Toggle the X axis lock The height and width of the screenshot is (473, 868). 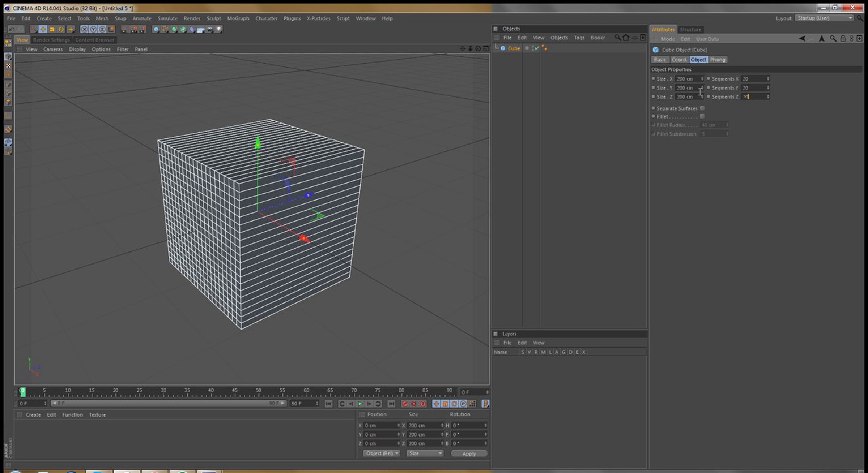pos(84,30)
